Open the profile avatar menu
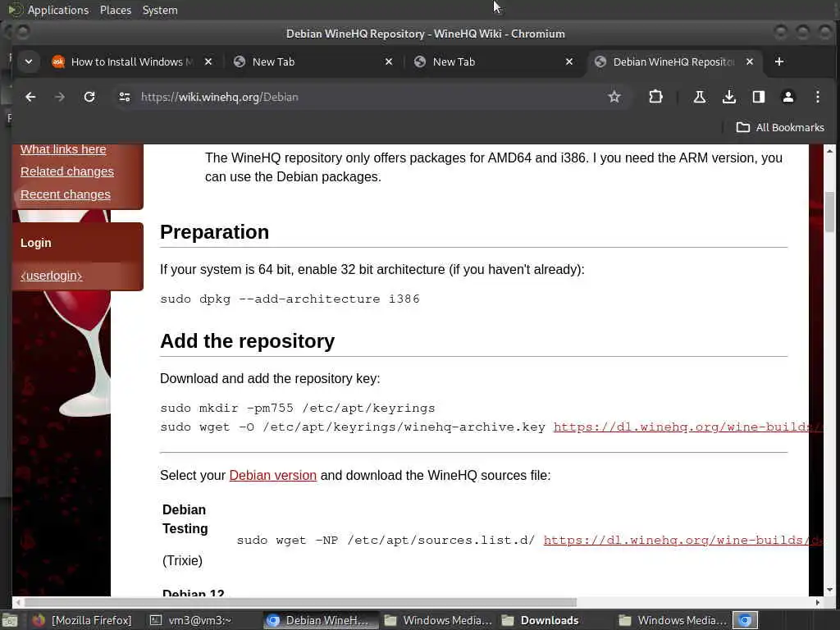This screenshot has width=840, height=630. pos(788,97)
